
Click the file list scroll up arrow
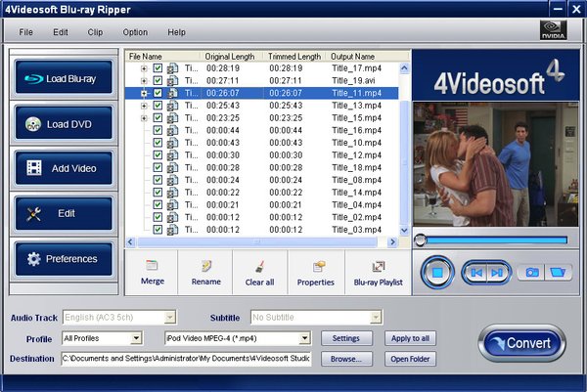tap(404, 68)
